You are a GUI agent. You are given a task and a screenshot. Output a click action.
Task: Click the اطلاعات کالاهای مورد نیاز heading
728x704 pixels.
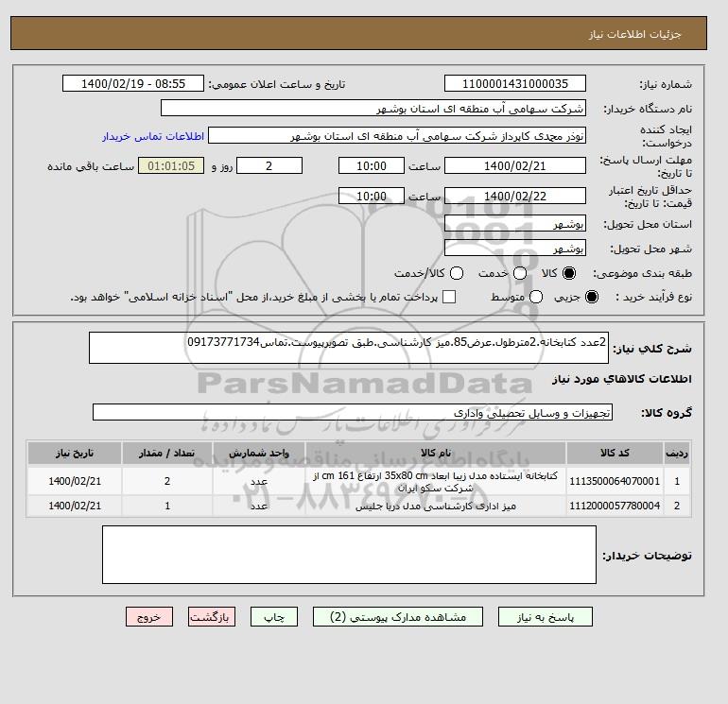click(x=622, y=379)
